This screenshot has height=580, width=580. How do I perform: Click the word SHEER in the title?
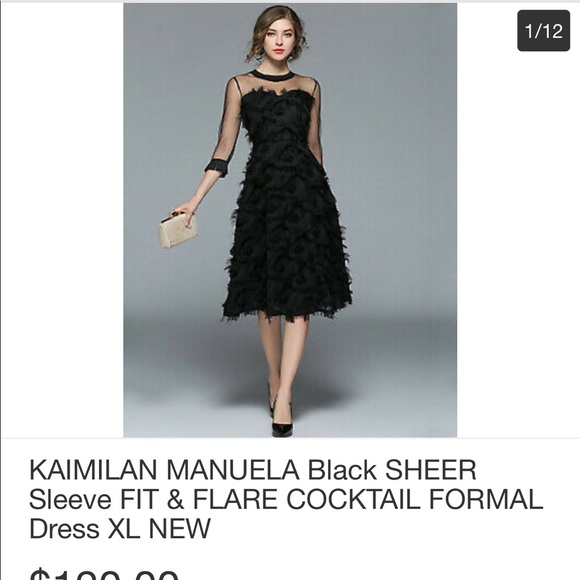coord(431,470)
